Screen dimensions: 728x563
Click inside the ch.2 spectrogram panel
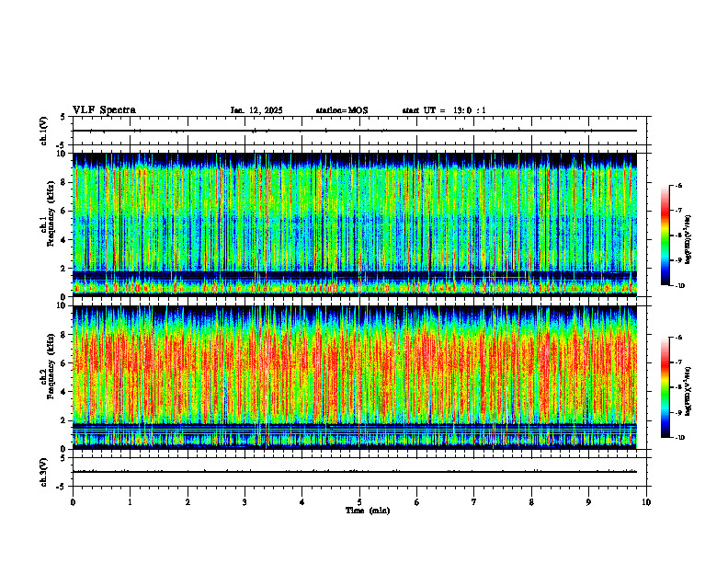(x=355, y=377)
